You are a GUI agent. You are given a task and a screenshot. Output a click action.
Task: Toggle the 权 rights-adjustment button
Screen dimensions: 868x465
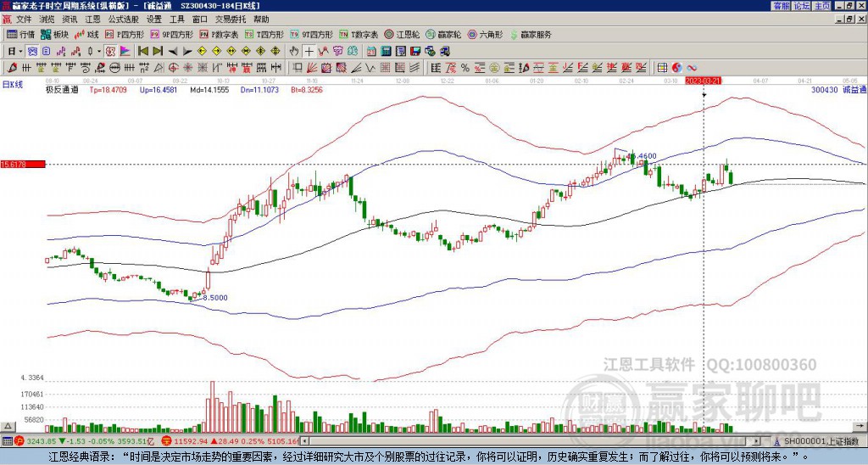[110, 51]
